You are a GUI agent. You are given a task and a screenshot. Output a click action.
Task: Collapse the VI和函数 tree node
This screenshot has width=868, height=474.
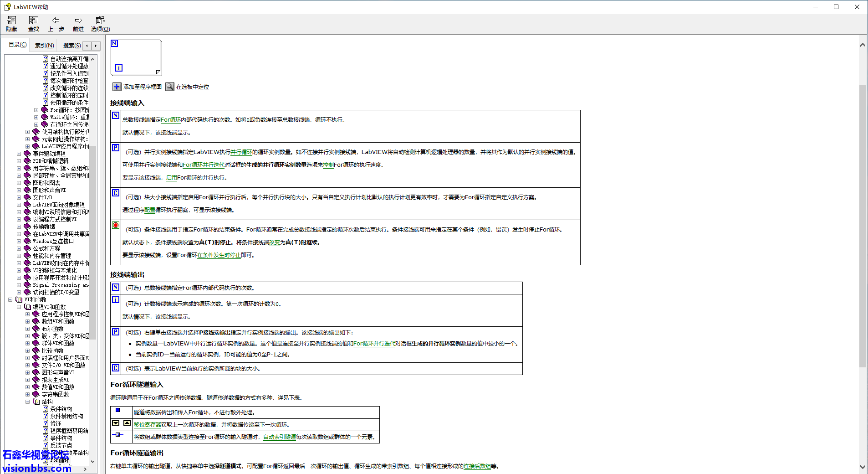click(x=10, y=299)
